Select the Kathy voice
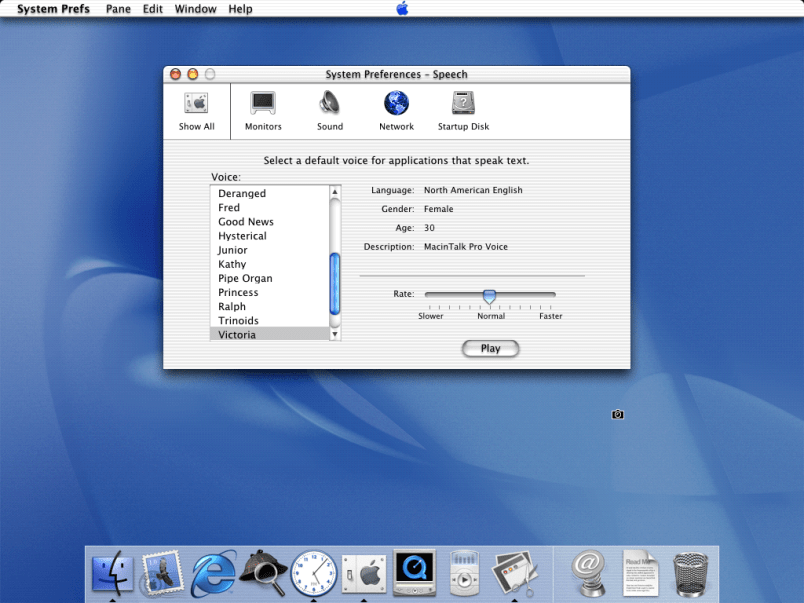This screenshot has width=804, height=603. [232, 264]
